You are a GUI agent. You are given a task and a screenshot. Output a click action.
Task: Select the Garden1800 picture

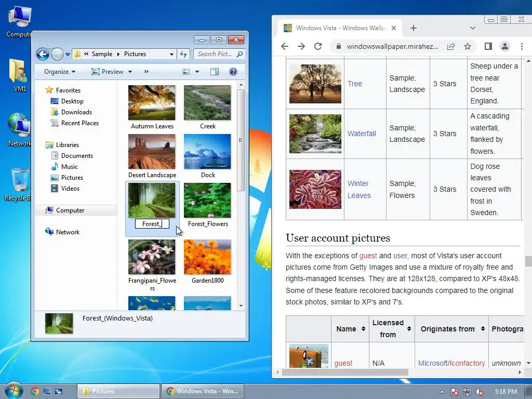pos(207,257)
